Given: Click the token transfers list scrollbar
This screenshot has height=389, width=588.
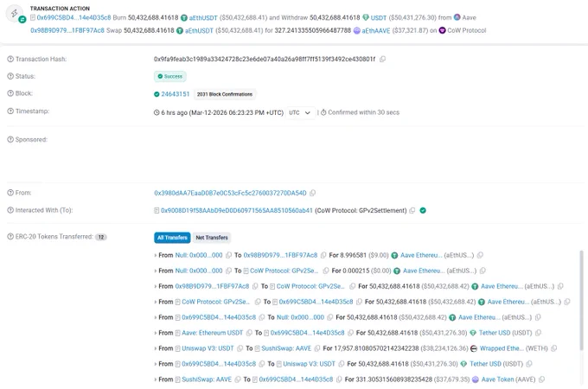Looking at the screenshot, I should 582,301.
